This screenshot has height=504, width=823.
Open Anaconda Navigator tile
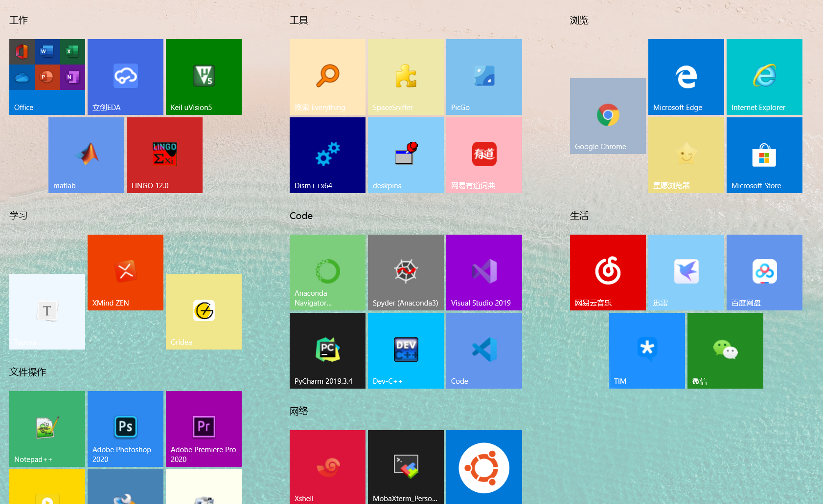coord(327,272)
